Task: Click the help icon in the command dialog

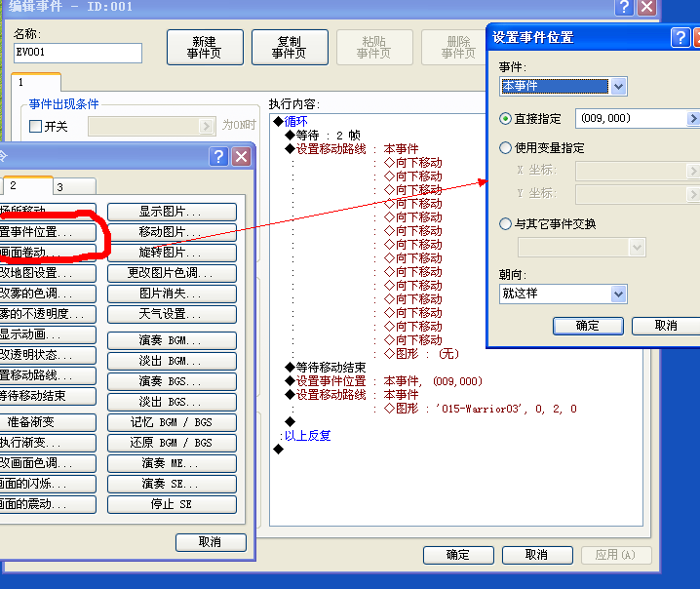Action: tap(218, 157)
